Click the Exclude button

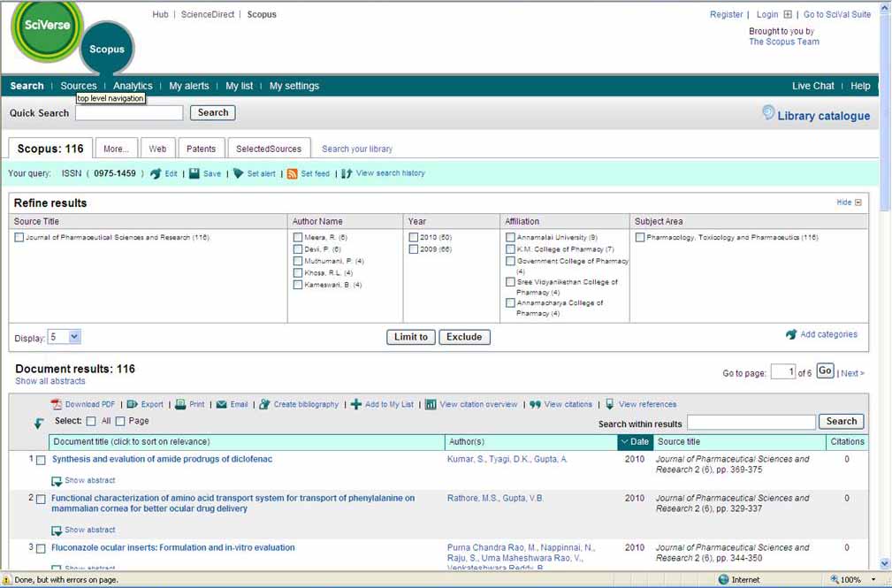click(464, 337)
